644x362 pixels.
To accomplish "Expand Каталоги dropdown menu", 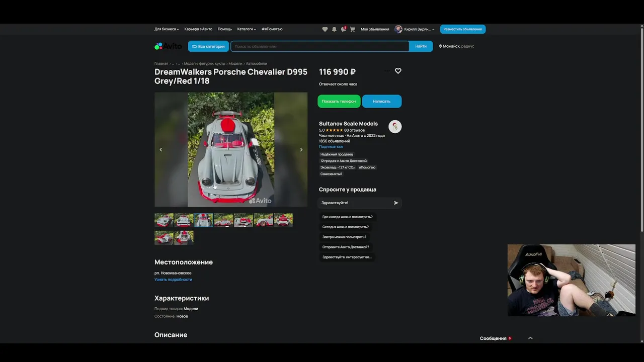I will click(247, 29).
